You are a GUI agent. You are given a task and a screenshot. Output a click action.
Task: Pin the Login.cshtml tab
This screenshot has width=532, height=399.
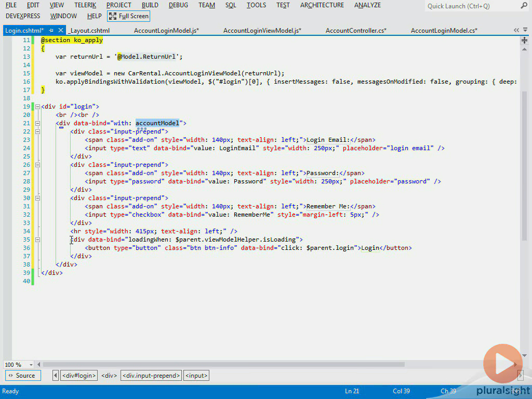tap(51, 30)
